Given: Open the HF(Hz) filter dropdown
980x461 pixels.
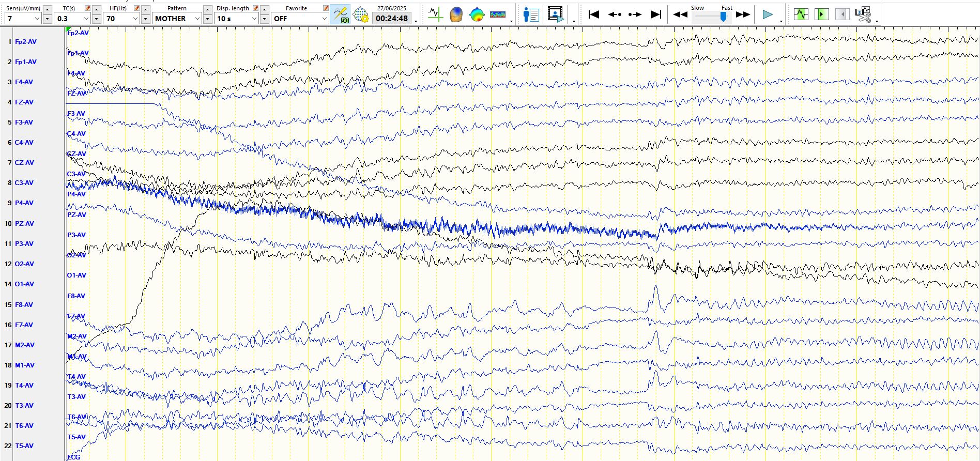Looking at the screenshot, I should coord(135,19).
